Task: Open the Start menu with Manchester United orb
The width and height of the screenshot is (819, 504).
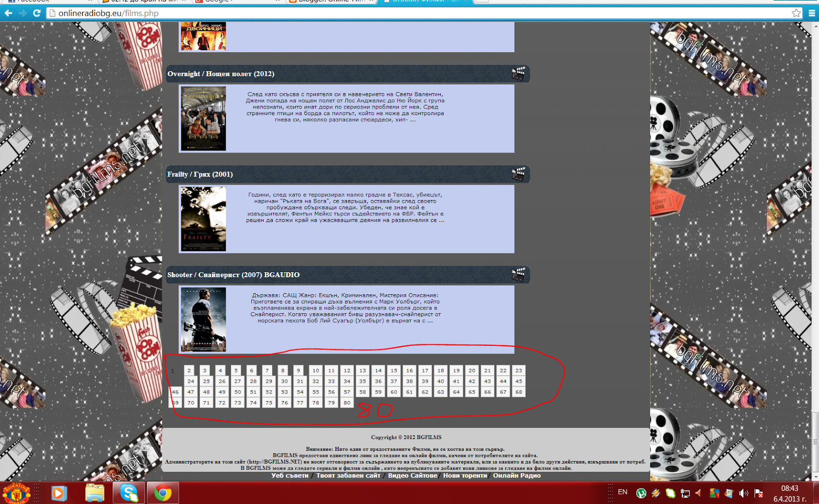Action: coord(16,493)
